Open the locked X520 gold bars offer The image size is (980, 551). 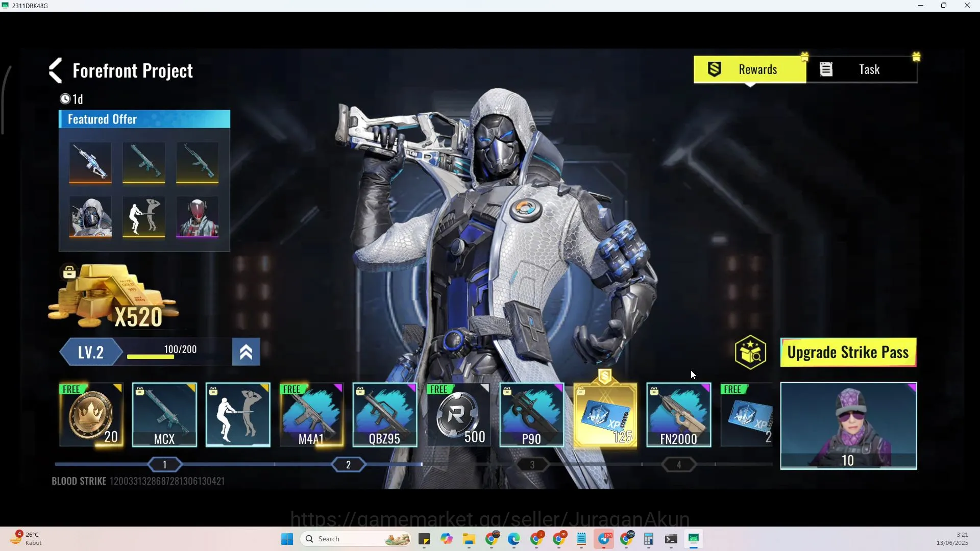[113, 296]
